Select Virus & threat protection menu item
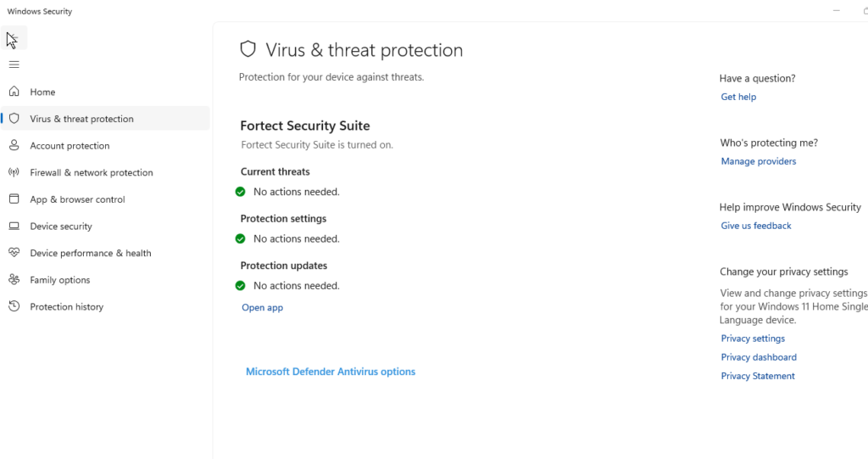Screen dimensions: 868x459 click(81, 119)
